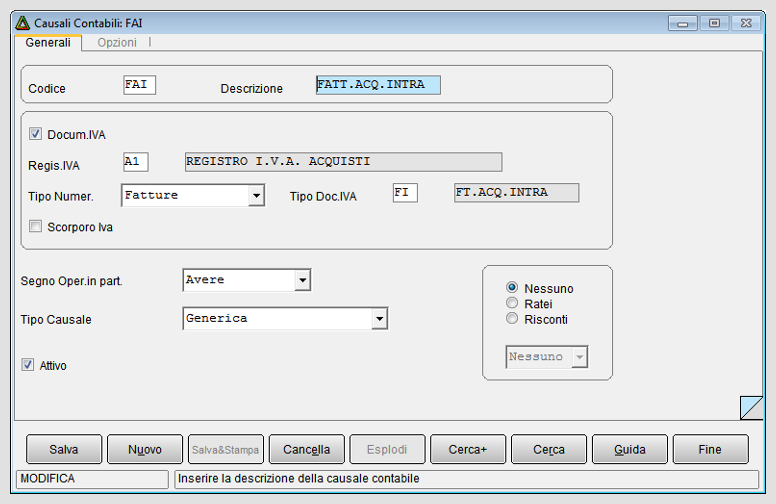
Task: Click the Tipo Causale label
Action: 56,320
